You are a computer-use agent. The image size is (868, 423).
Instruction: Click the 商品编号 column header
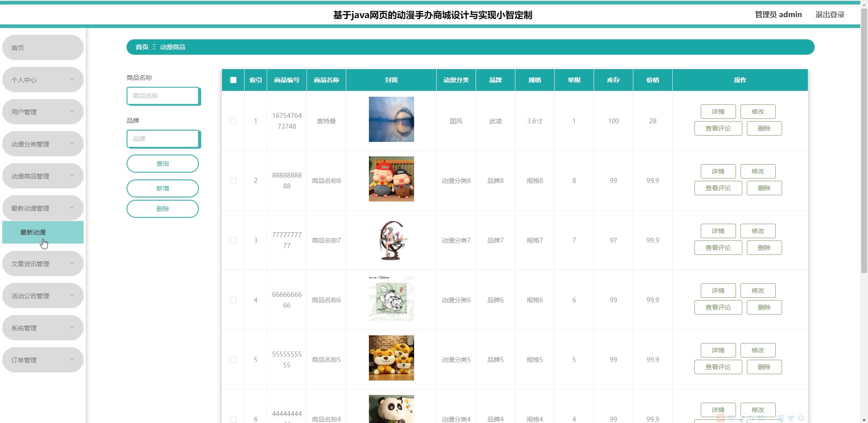tap(287, 80)
